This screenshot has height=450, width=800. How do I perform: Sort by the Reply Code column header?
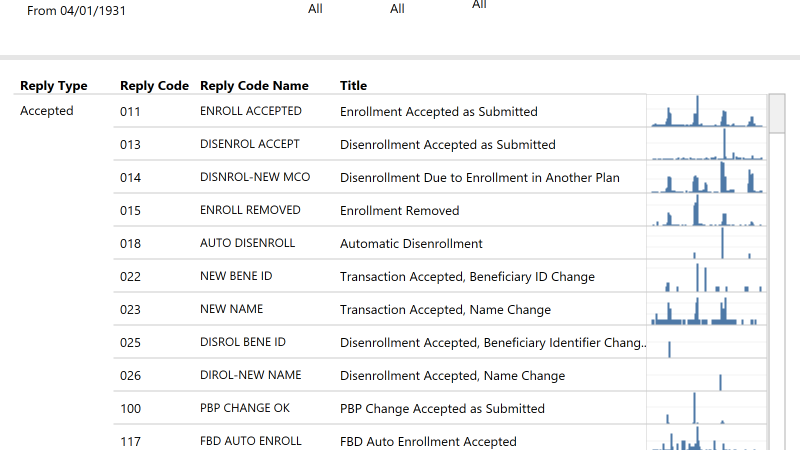154,86
